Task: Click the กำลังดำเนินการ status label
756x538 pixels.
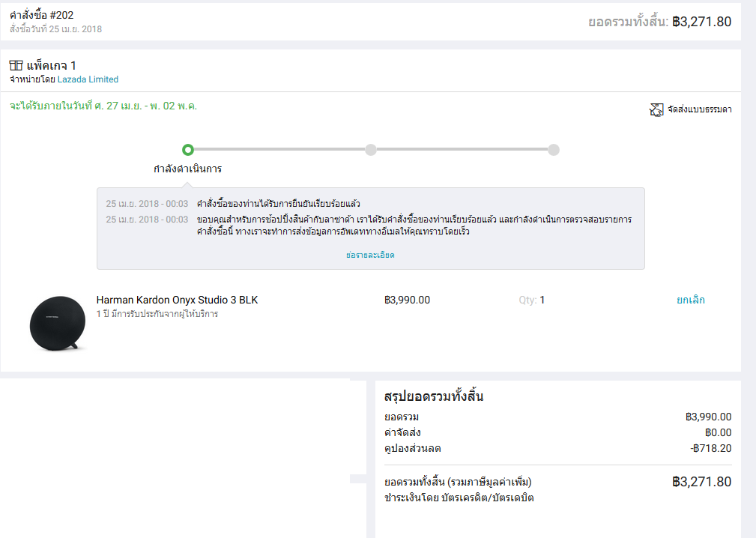Action: (187, 169)
